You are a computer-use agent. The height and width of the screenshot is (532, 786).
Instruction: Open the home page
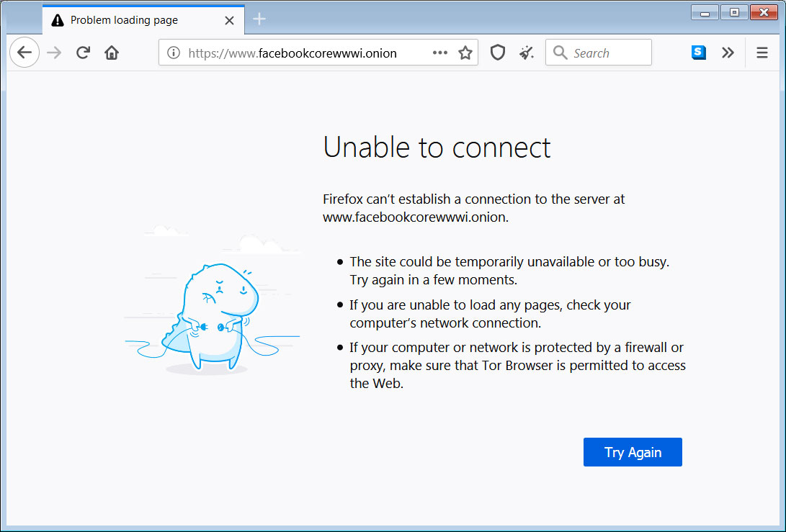click(112, 53)
